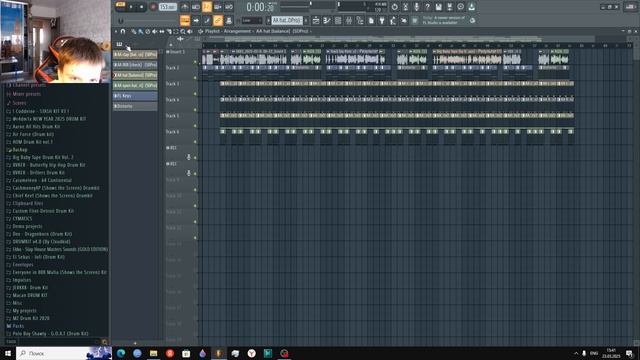Toggle auto-scroll arrow icon

coord(196,20)
